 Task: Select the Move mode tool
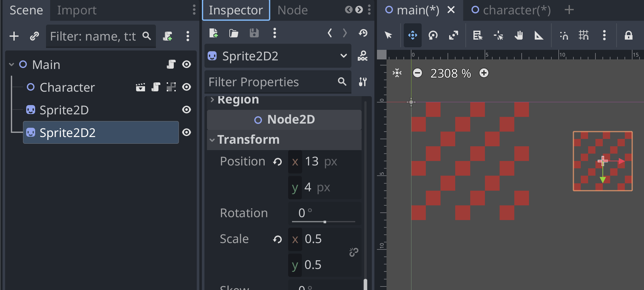[412, 35]
